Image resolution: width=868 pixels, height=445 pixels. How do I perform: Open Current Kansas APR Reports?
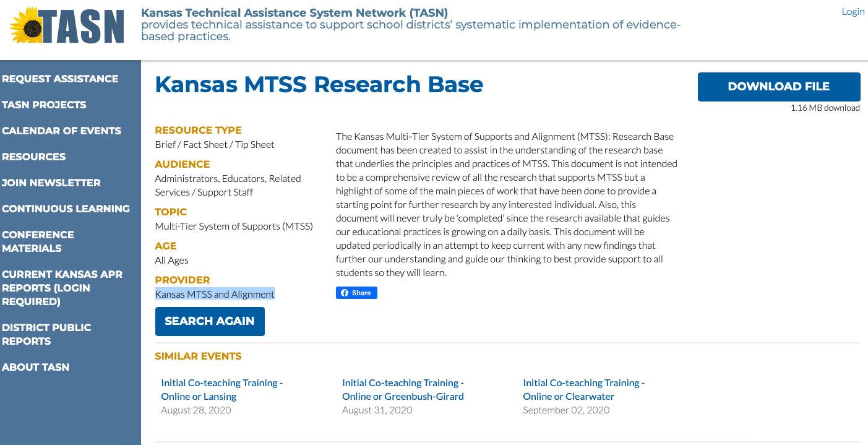click(x=62, y=288)
